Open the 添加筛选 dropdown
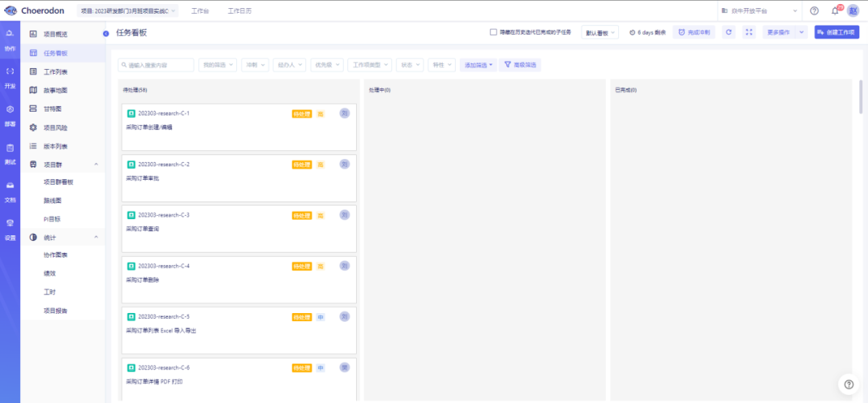Screen dimensions: 868x403 click(x=478, y=65)
